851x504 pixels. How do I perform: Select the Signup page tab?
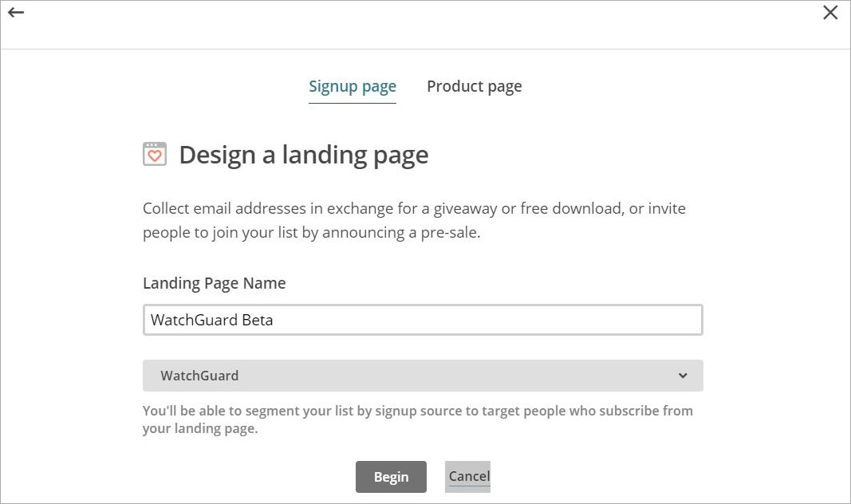coord(353,86)
